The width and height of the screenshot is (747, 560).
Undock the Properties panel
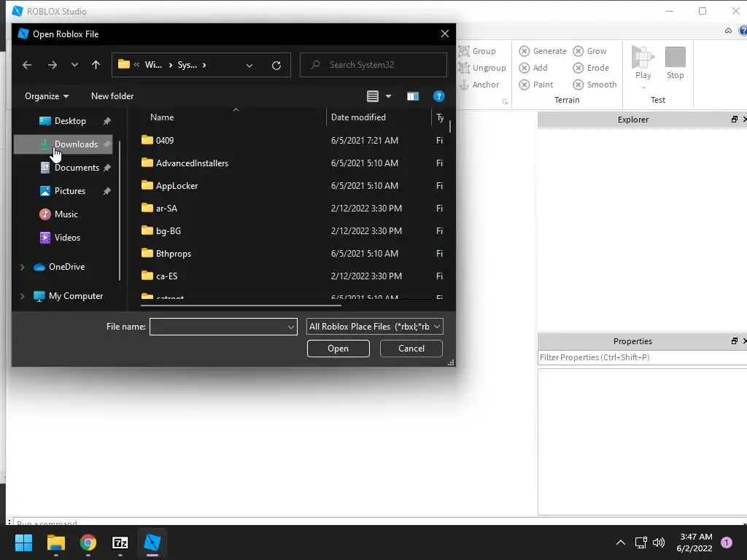coord(734,341)
